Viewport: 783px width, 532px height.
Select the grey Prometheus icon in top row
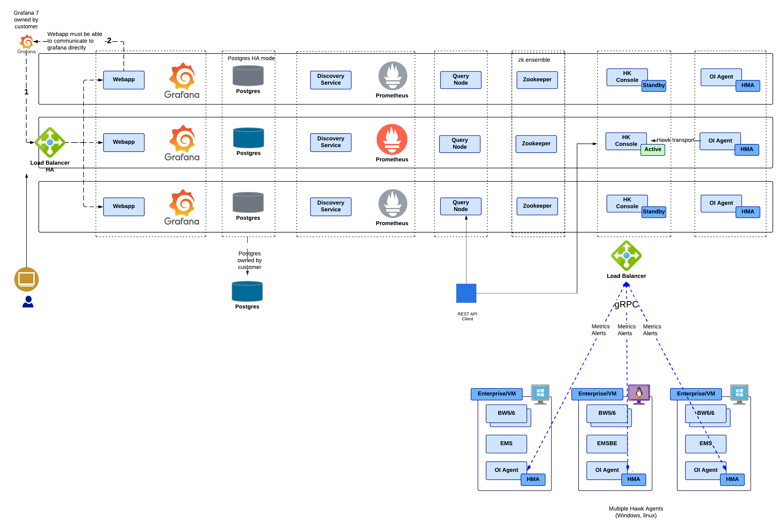(393, 76)
